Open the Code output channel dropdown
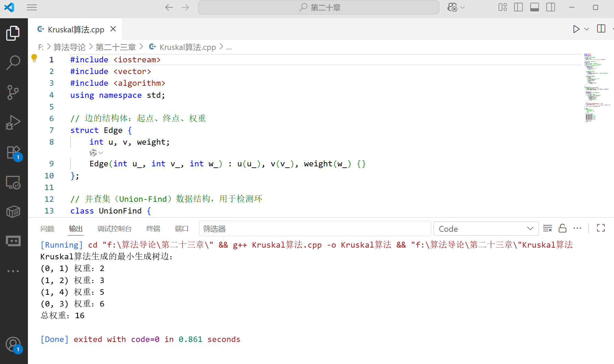Screen dimensions: 614x364 pyautogui.click(x=486, y=229)
